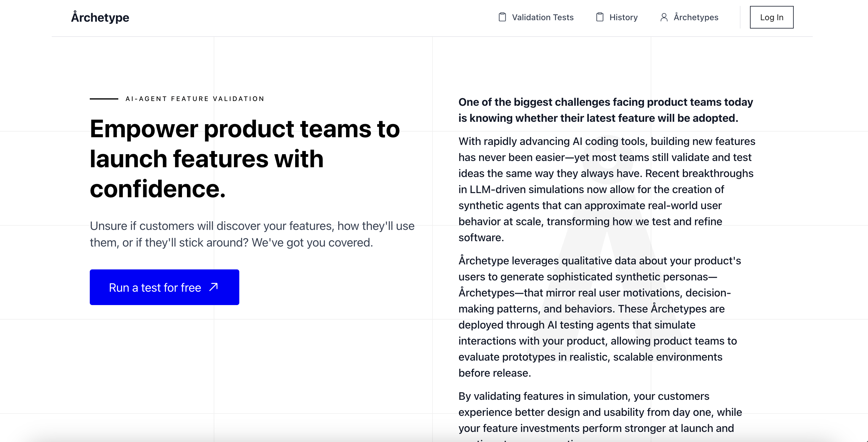This screenshot has height=442, width=868.
Task: Click the diagonal arrow icon in blue button
Action: coord(214,287)
